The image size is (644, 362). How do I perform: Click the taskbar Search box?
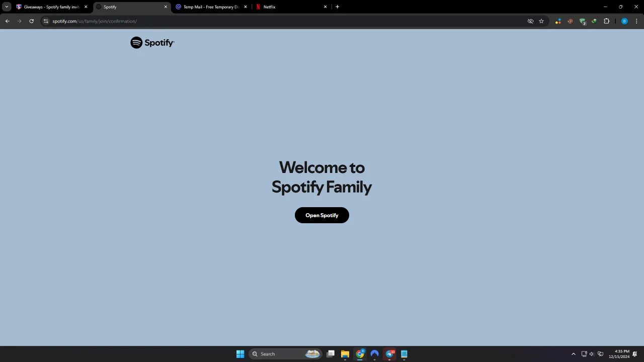tap(285, 354)
